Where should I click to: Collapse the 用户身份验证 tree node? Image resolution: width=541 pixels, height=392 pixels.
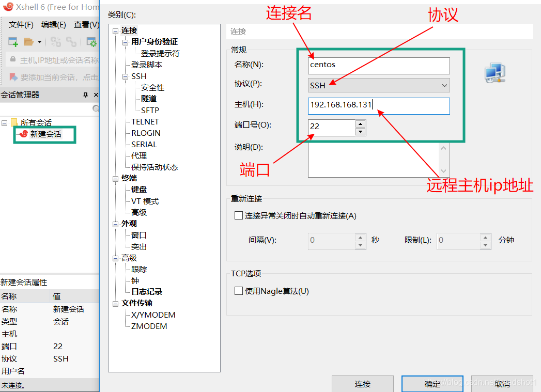[125, 42]
